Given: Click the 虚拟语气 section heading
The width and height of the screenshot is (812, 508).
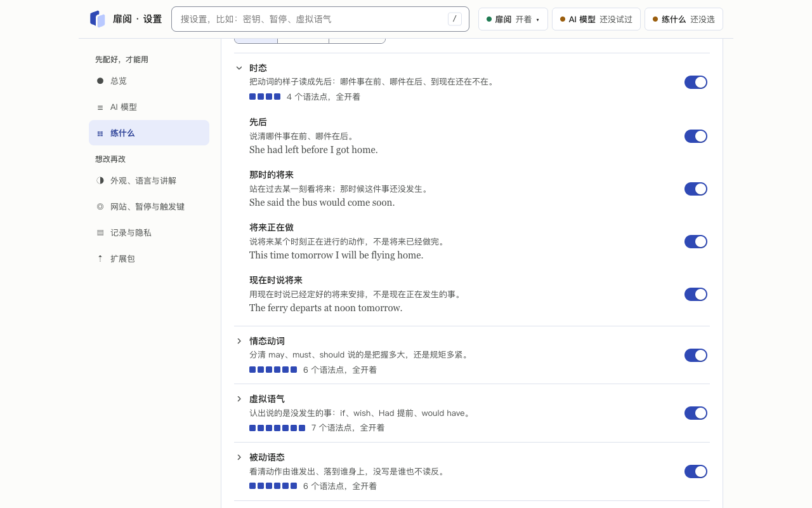Looking at the screenshot, I should pos(267,399).
